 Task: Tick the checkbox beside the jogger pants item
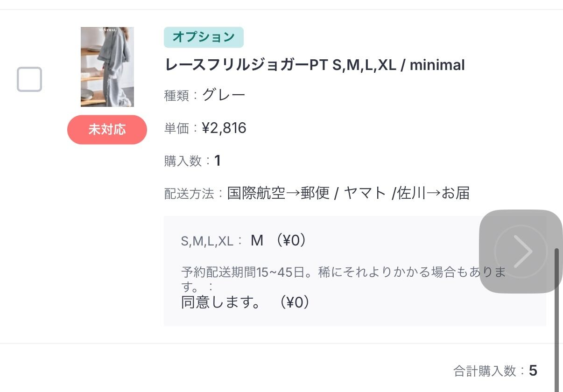(29, 79)
